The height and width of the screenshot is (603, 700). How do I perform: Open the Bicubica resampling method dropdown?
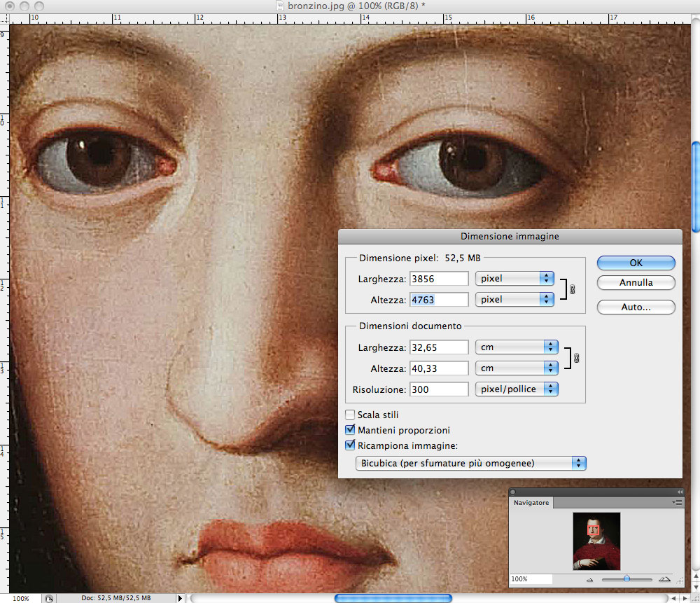[471, 463]
